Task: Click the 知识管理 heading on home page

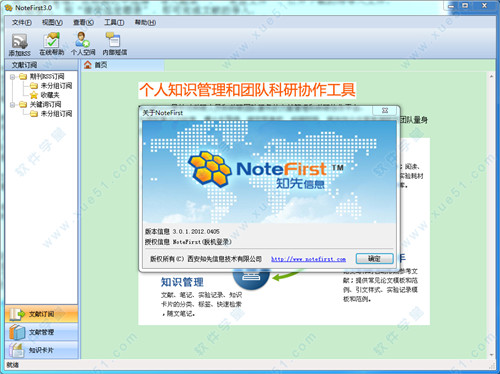Action: (182, 282)
